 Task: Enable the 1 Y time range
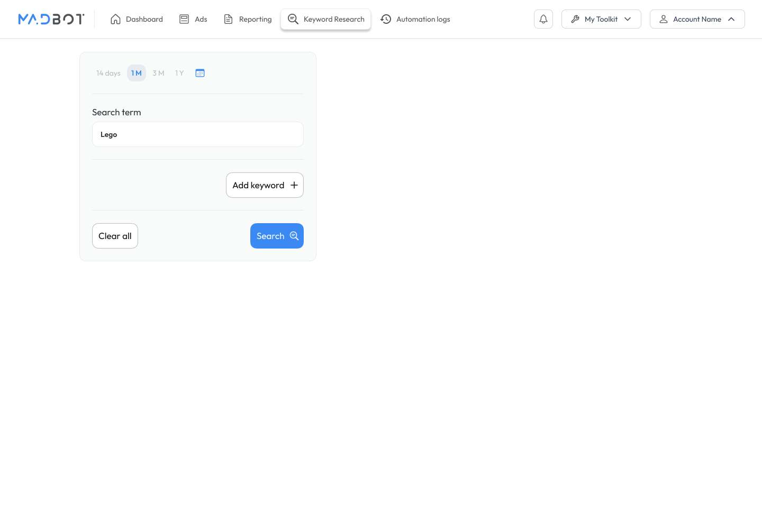[x=179, y=73]
